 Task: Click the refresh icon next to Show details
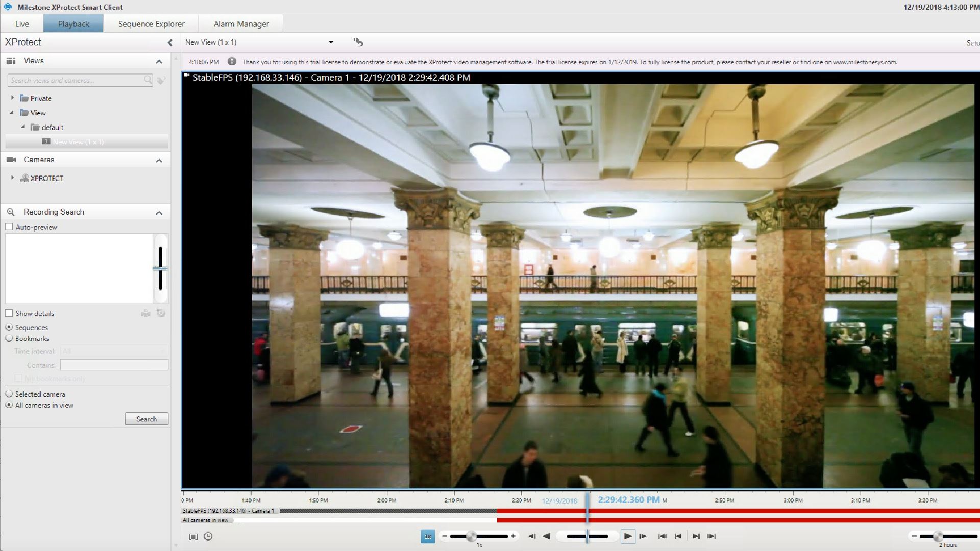click(x=161, y=313)
